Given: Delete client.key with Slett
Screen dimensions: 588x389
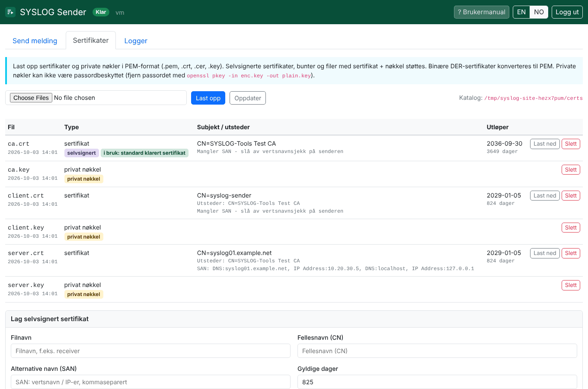Looking at the screenshot, I should 571,228.
